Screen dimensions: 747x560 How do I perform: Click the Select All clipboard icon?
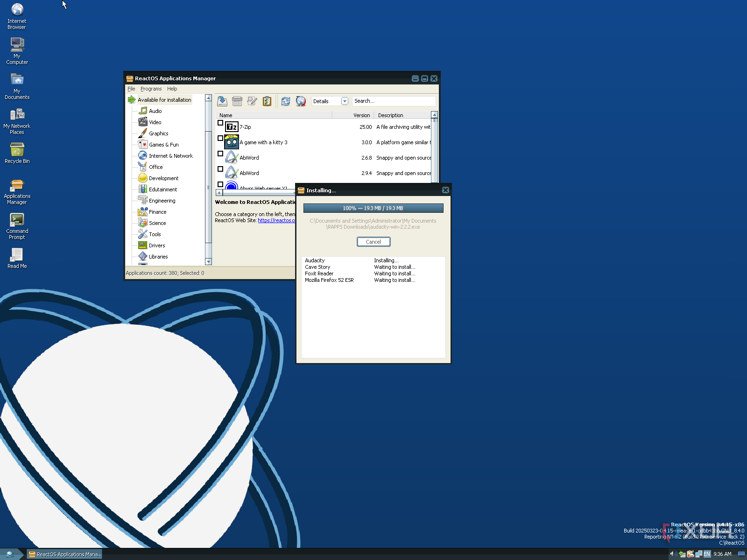[x=267, y=101]
